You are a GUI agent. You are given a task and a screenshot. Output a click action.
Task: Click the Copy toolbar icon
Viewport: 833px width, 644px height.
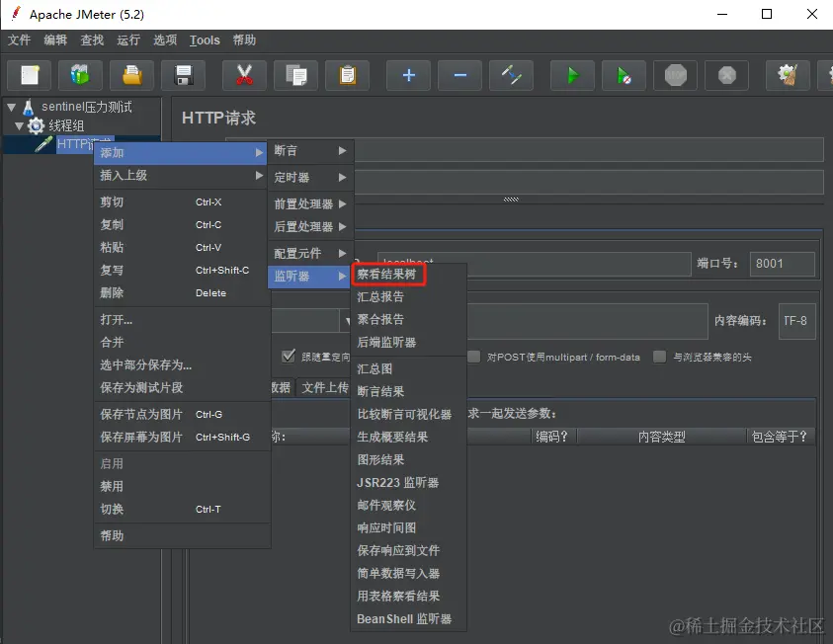pos(295,75)
